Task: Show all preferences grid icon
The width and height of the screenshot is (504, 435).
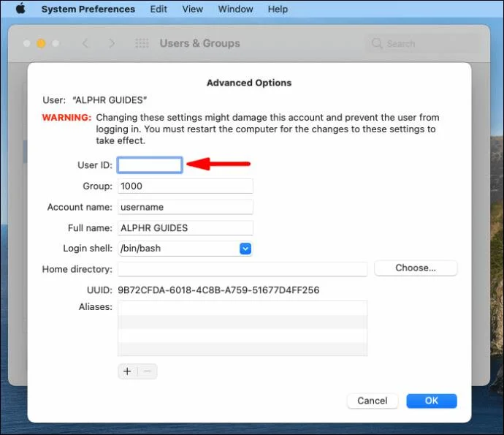Action: coord(142,43)
